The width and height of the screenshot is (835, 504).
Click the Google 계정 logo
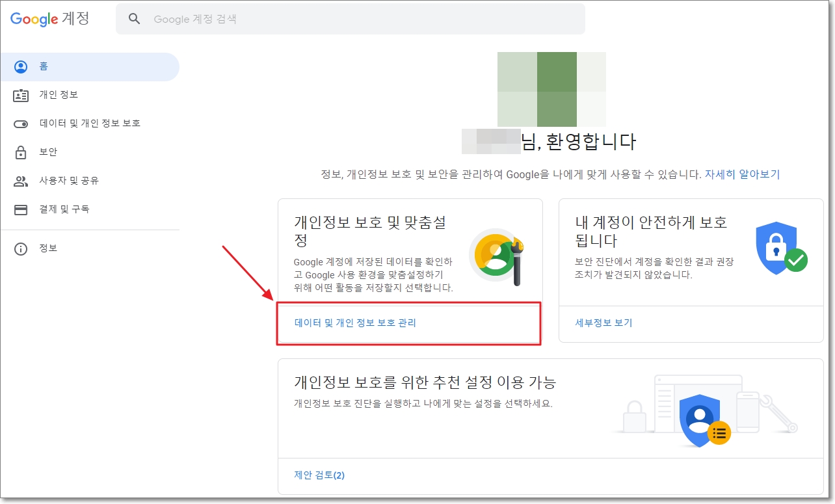click(x=49, y=19)
